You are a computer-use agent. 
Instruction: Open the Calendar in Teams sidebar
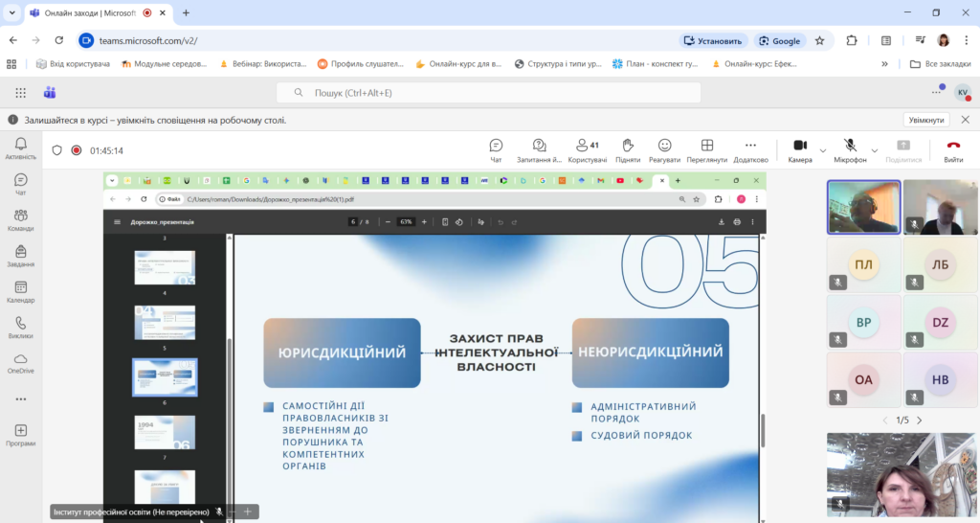[x=20, y=291]
